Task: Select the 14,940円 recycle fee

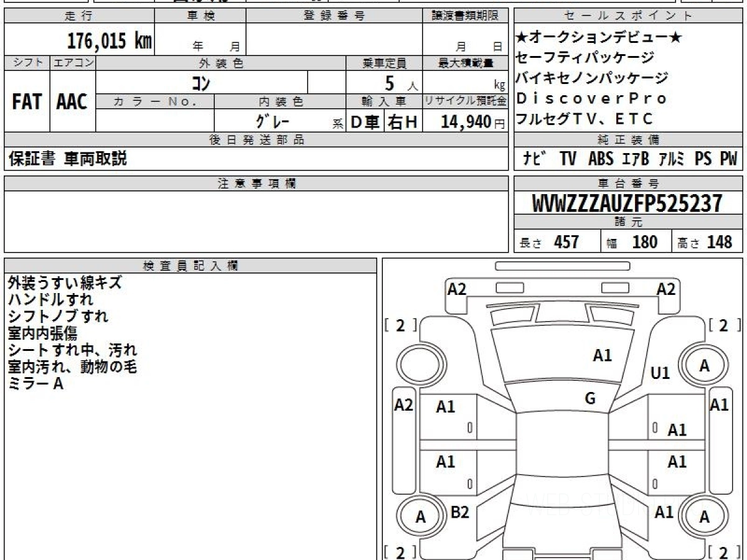Action: pos(473,122)
